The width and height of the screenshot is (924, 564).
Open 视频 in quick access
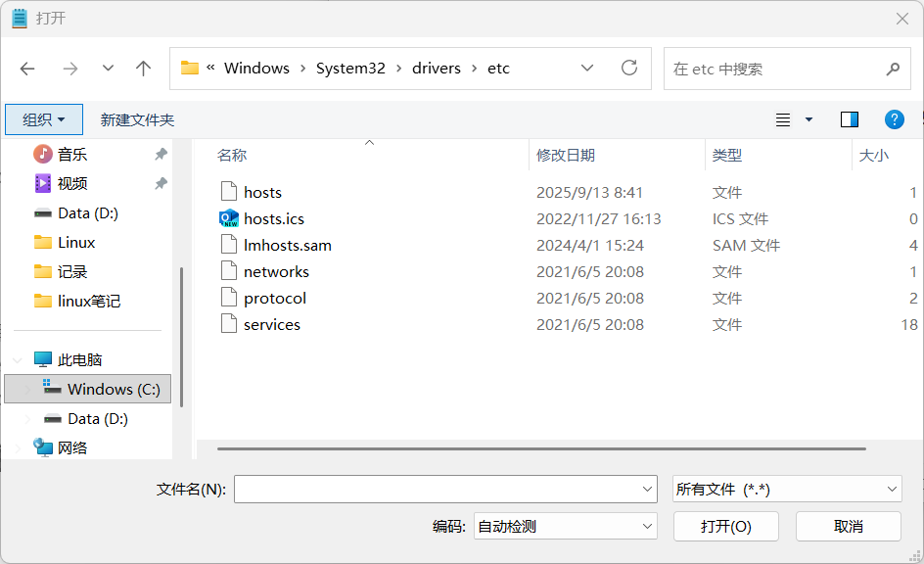tap(71, 183)
